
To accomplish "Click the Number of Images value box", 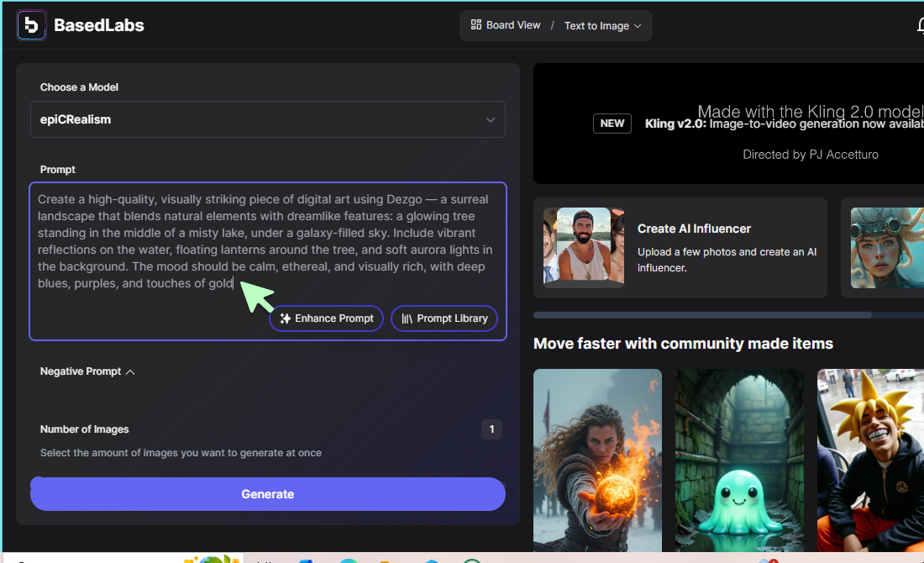I will pyautogui.click(x=491, y=429).
